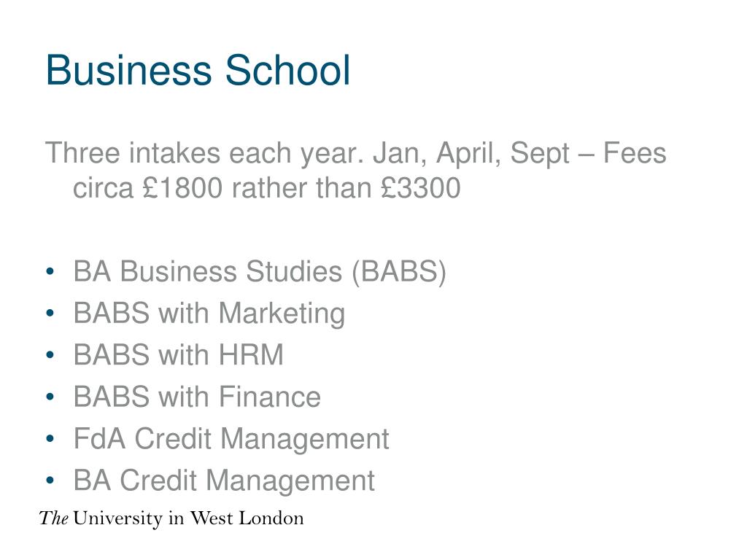Select the BABS with HRM item
747x560 pixels.
(178, 355)
